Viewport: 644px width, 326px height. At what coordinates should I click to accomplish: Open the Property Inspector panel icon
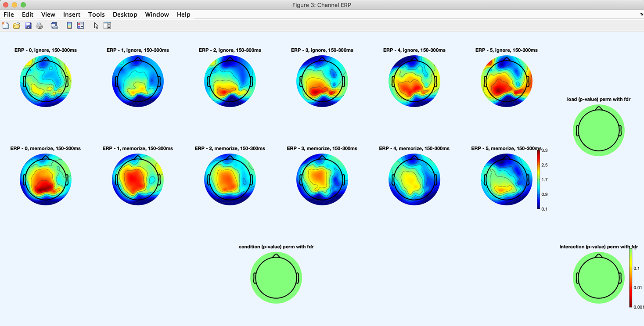pos(107,25)
